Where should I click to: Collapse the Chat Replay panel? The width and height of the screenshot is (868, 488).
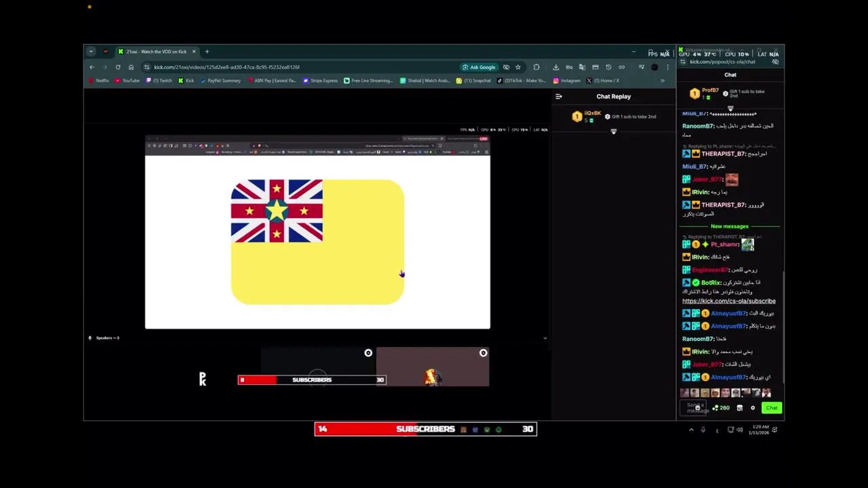click(559, 96)
